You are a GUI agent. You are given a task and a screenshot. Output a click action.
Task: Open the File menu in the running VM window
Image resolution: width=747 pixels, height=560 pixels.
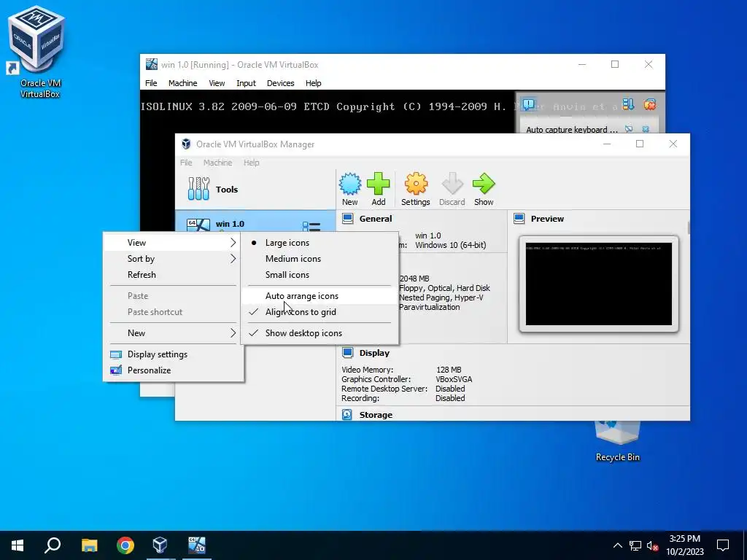151,83
